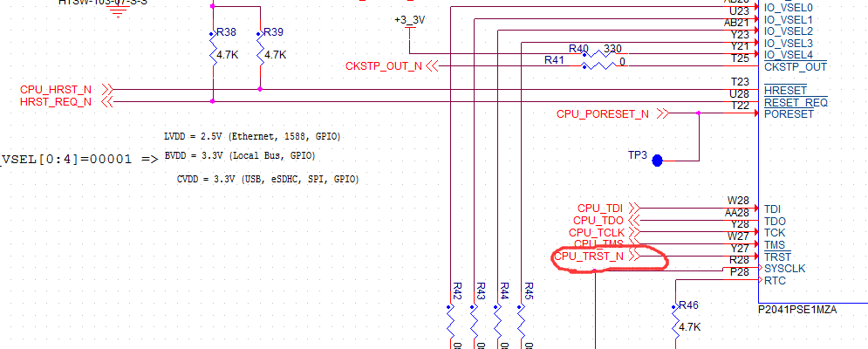Image resolution: width=868 pixels, height=349 pixels.
Task: Click the 4.7K value under R46
Action: coord(690,327)
